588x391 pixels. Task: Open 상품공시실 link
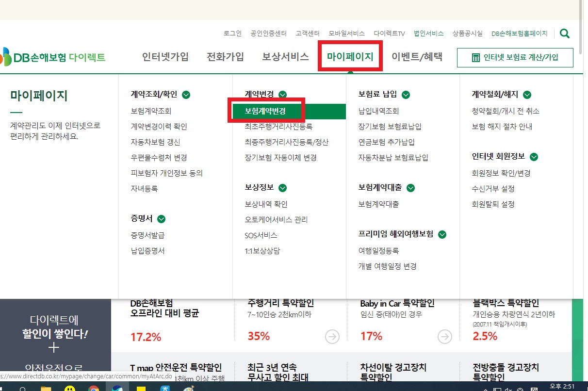pyautogui.click(x=467, y=33)
